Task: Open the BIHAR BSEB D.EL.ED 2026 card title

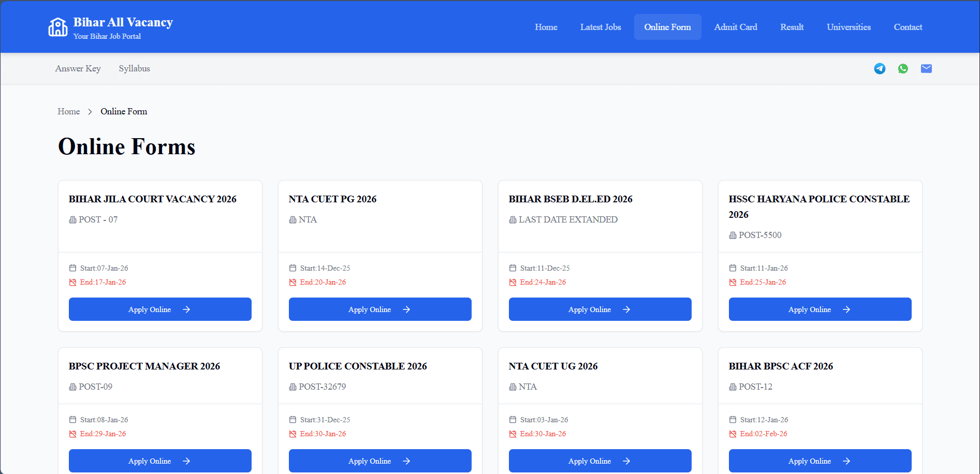Action: [570, 199]
